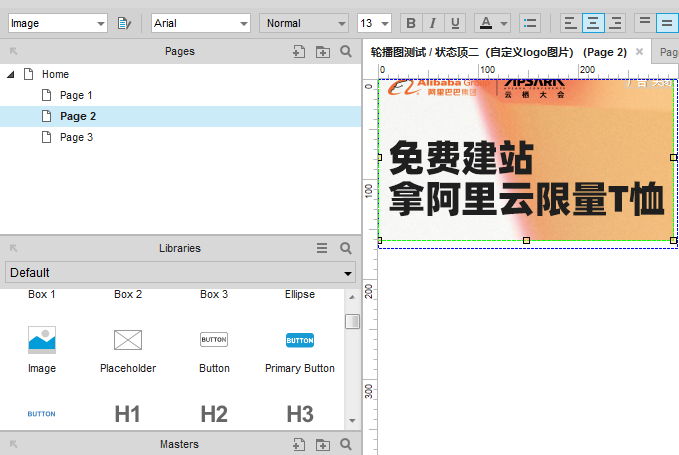The image size is (679, 455).
Task: Open the widget style dropdown showing Image
Action: pos(58,23)
